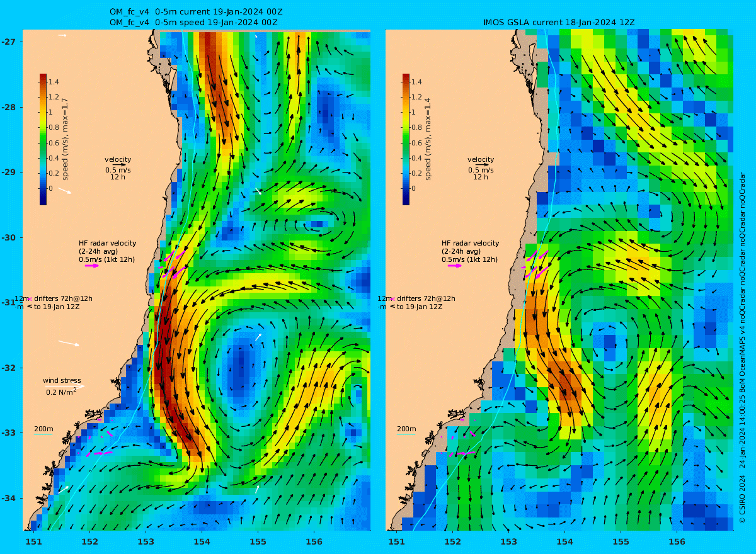Click the 155 longitude label under IMOS GSLA panel
The height and width of the screenshot is (554, 756).
point(621,541)
